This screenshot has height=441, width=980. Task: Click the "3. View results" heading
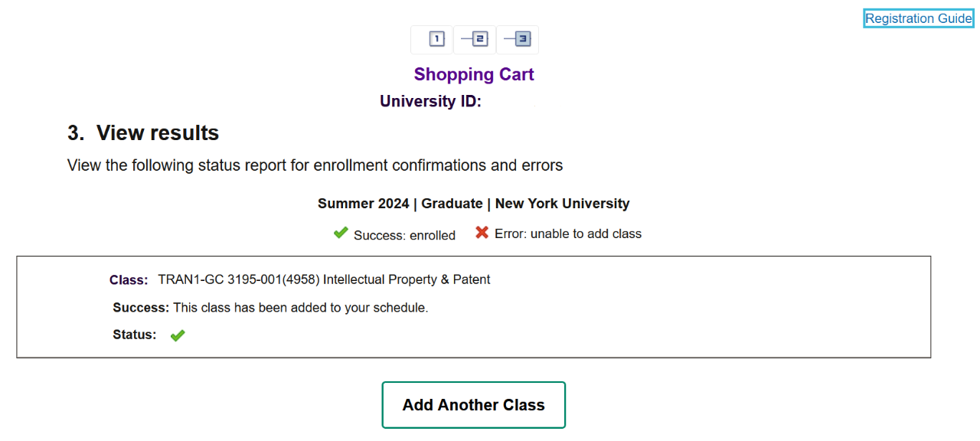[x=143, y=133]
